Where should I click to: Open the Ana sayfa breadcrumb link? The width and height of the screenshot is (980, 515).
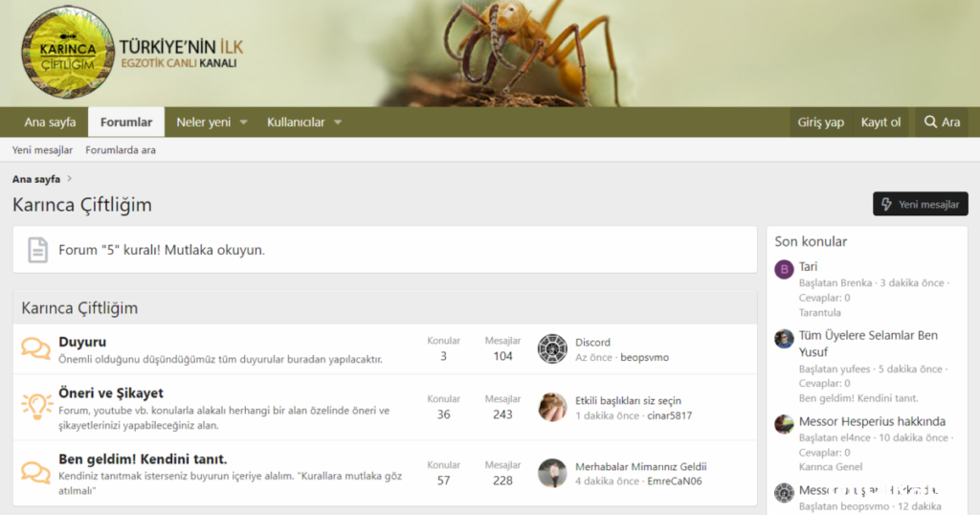(36, 179)
